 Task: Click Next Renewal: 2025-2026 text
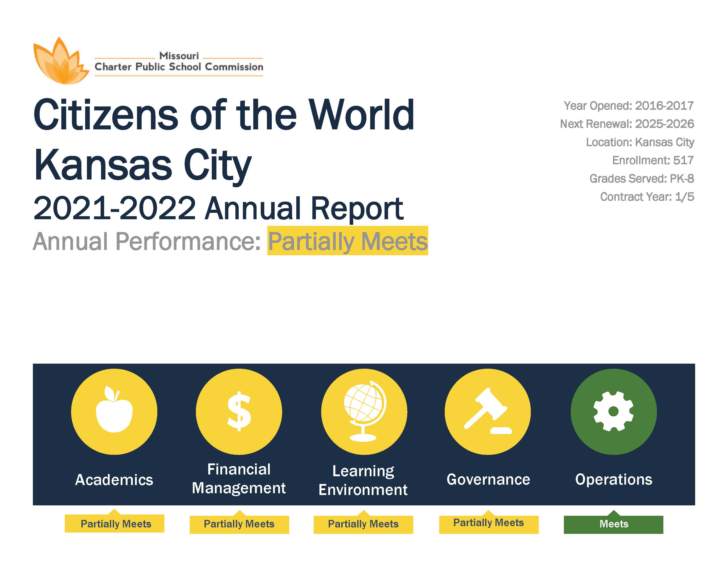627,124
